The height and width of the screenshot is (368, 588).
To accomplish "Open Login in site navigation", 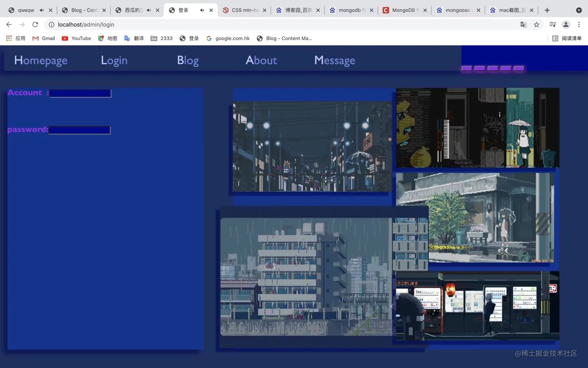I will click(x=114, y=60).
